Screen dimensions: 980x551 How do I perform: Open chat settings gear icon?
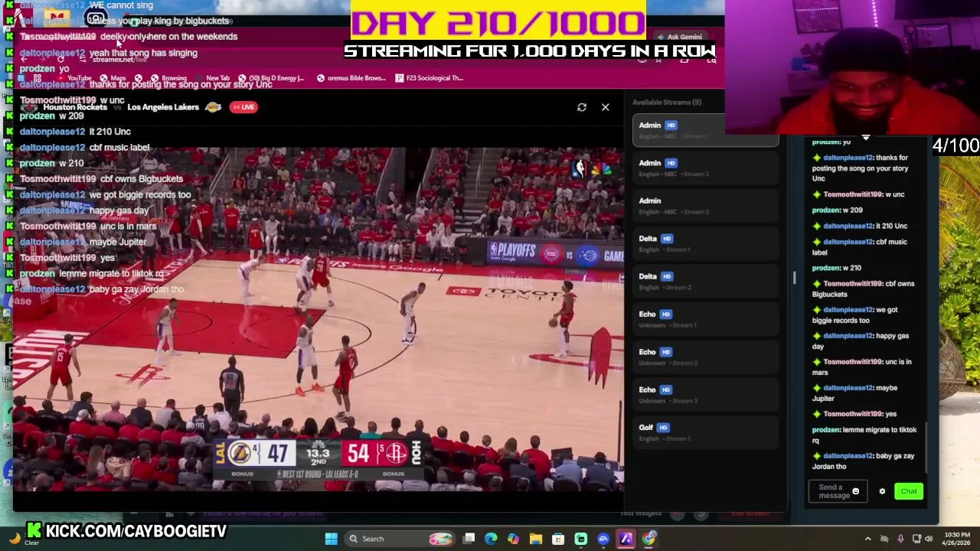pos(882,492)
